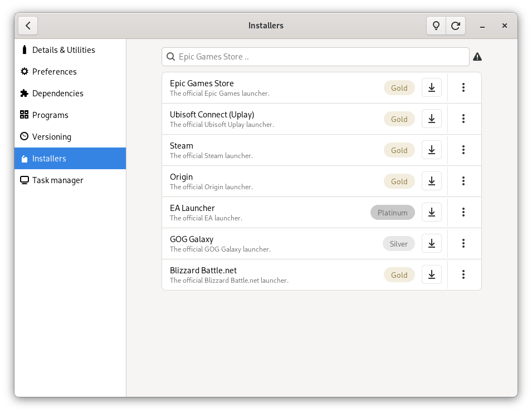Click the warning triangle beside search
This screenshot has width=532, height=413.
(x=477, y=57)
